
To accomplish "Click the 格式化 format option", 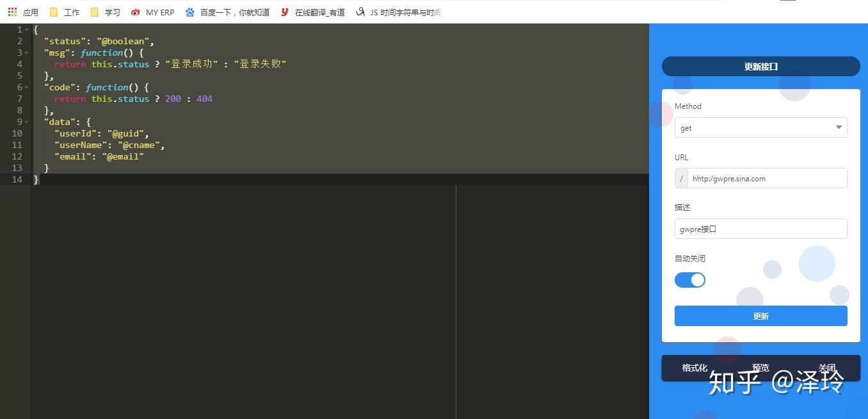I will [695, 367].
